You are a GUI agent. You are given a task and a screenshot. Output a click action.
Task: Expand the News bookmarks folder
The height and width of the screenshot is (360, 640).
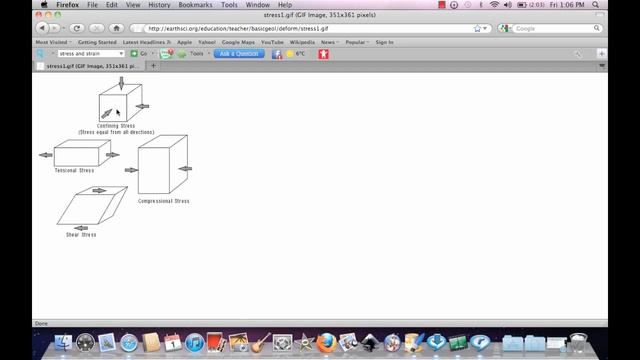click(330, 42)
